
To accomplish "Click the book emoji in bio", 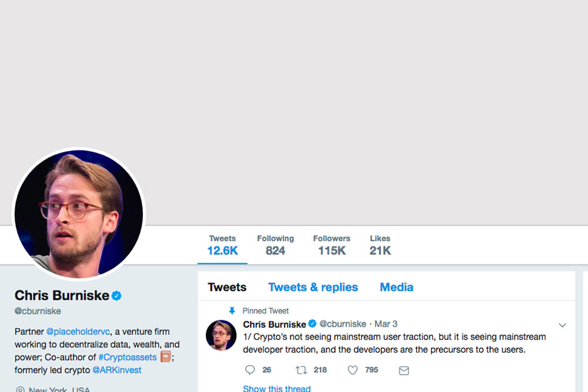I will pos(165,357).
